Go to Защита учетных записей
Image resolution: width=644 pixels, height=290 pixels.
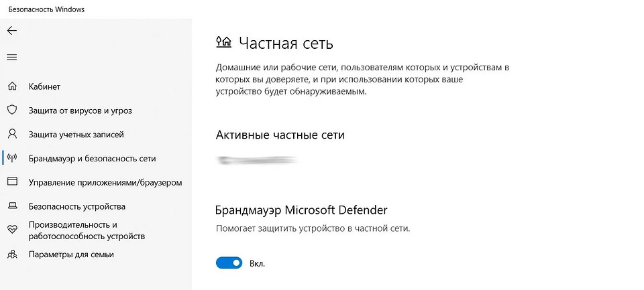[76, 135]
